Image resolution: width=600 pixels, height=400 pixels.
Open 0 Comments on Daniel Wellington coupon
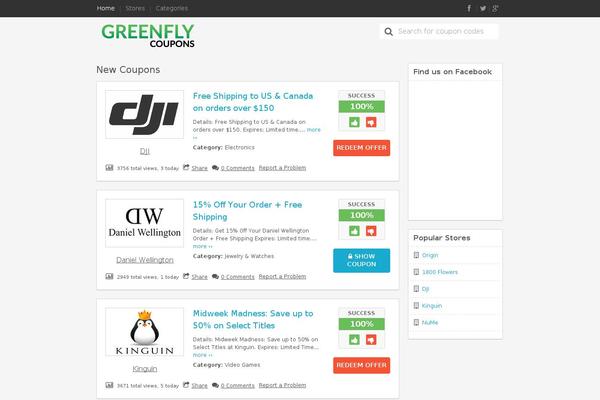coord(237,277)
